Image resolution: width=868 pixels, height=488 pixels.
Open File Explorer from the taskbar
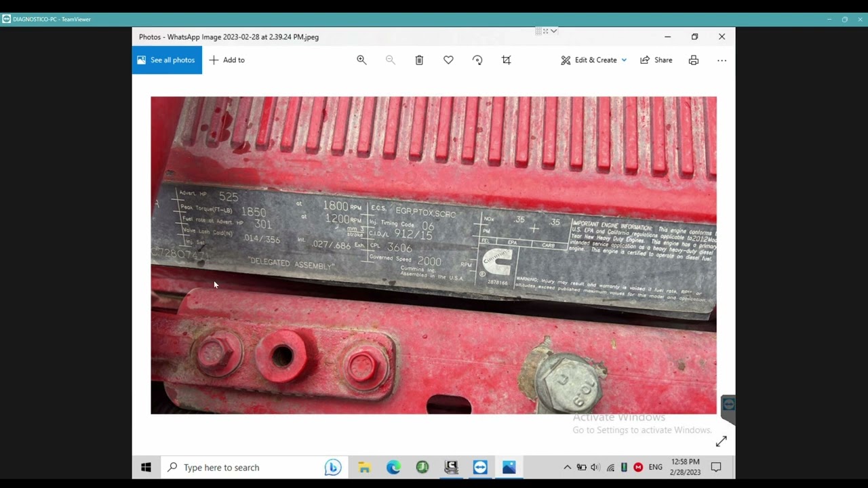pos(364,467)
